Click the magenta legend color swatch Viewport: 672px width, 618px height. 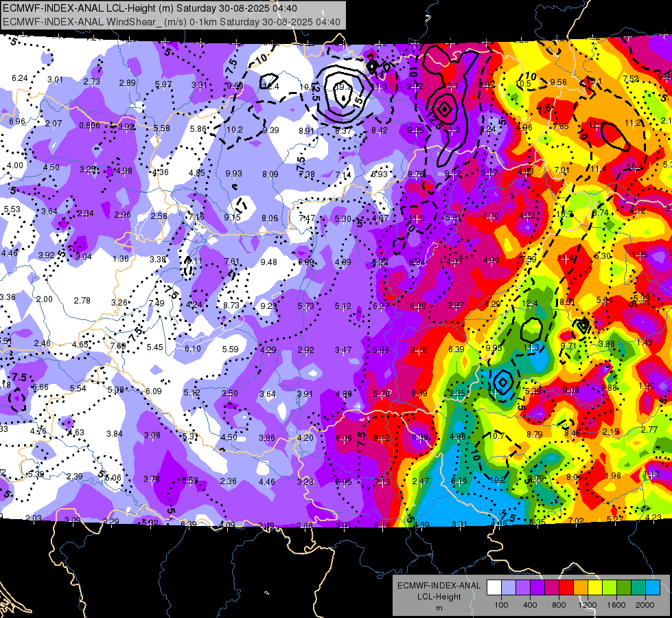click(x=552, y=588)
